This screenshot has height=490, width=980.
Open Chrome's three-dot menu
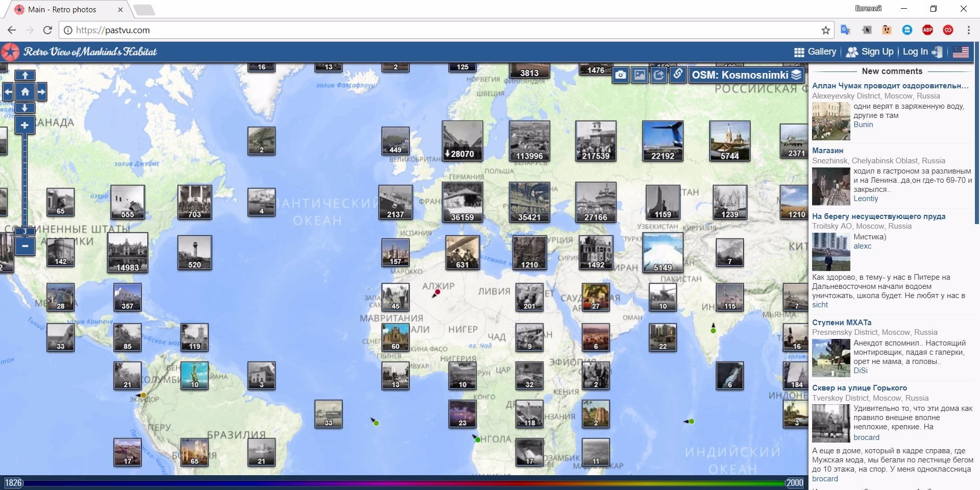[968, 30]
